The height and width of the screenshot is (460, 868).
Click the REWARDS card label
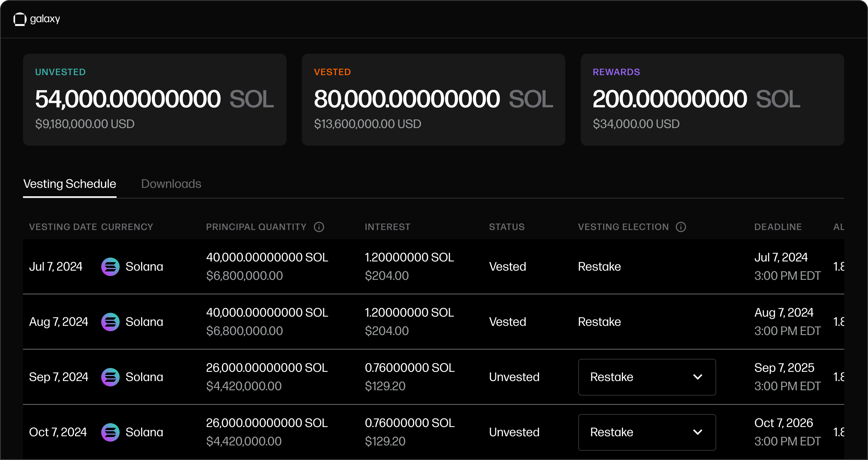[616, 72]
